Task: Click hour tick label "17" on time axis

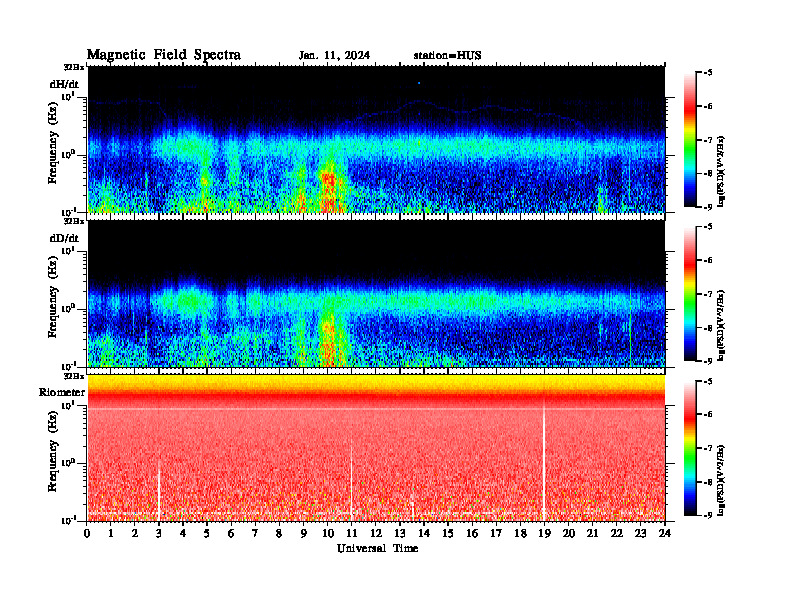Action: point(496,533)
